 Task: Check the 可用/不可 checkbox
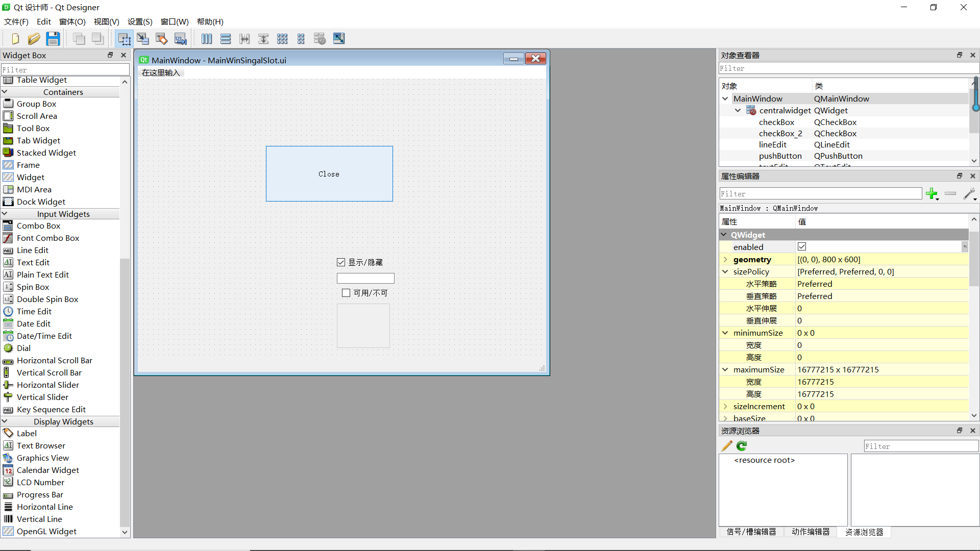point(346,293)
